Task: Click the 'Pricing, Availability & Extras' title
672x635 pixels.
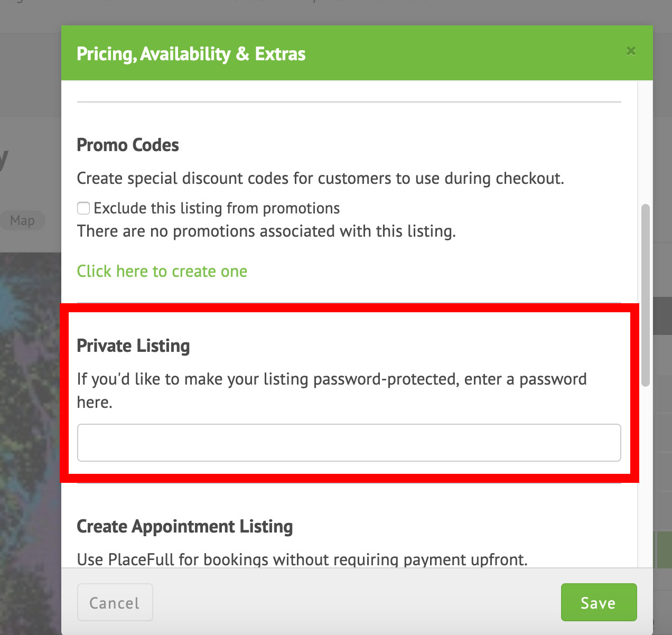Action: (191, 54)
